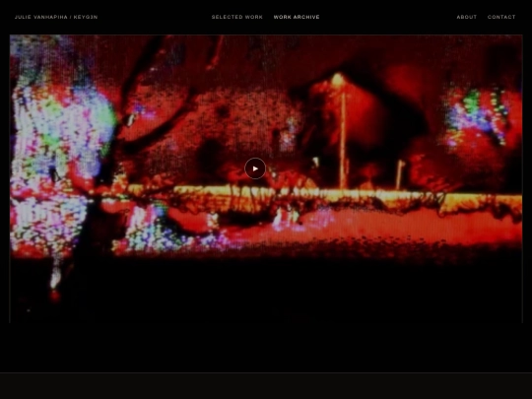
Task: Click the Julie Vanhapiha / Keyg3n site title
Action: 56,17
